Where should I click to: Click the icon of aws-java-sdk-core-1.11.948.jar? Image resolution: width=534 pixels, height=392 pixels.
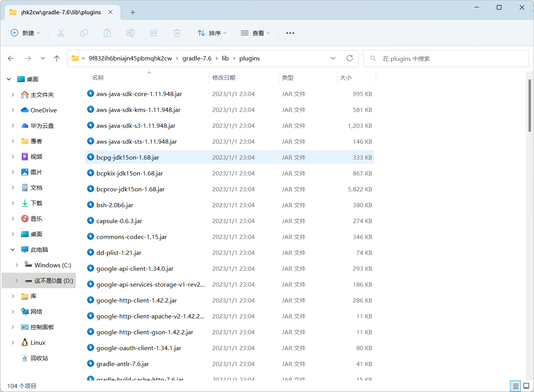(x=91, y=93)
